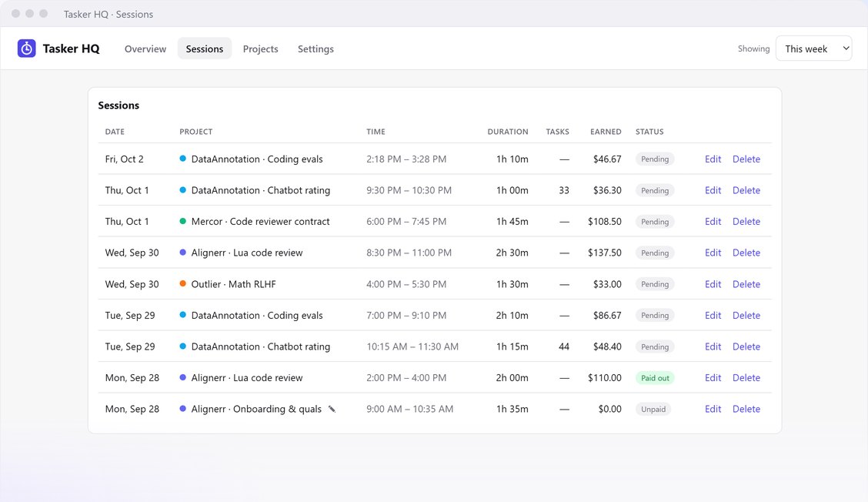Click the $108.50 earned amount

pos(605,221)
